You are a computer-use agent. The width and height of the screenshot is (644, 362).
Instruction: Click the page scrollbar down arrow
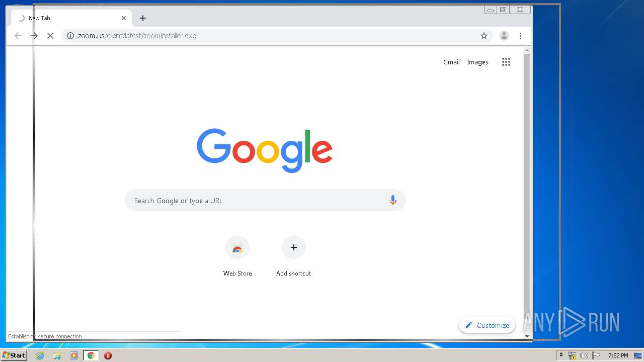527,336
